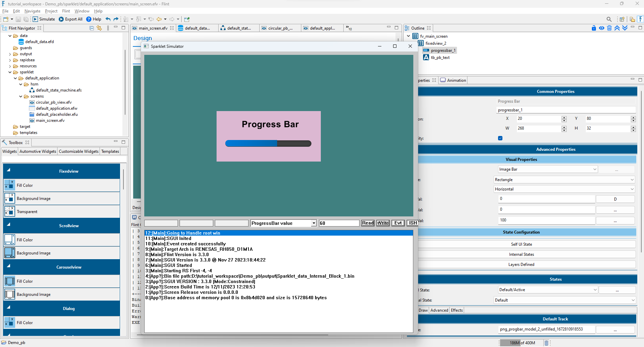Viewport: 644px width, 347px height.
Task: Click the Link with Editor icon in Navigator
Action: pyautogui.click(x=99, y=28)
